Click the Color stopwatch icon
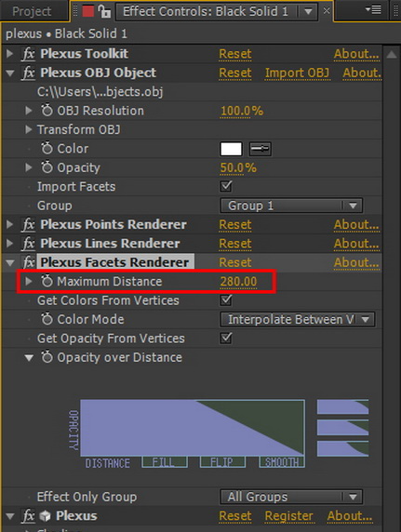401x532 pixels. tap(47, 149)
